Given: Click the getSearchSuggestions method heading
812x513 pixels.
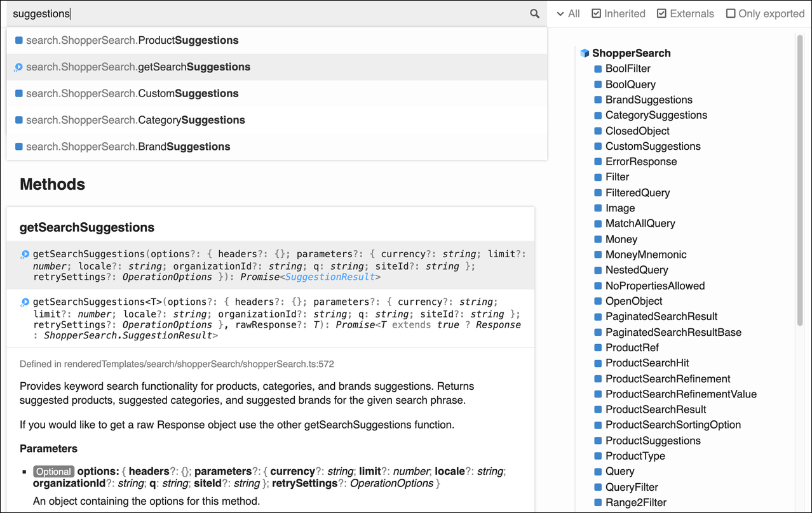Looking at the screenshot, I should [x=87, y=227].
